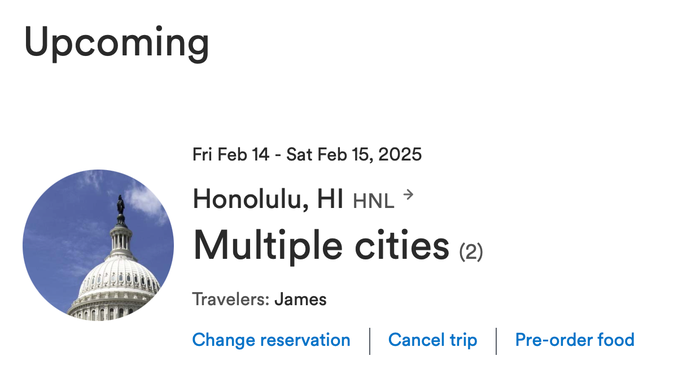700x373 pixels.
Task: Click the Travelers label
Action: coord(231,299)
